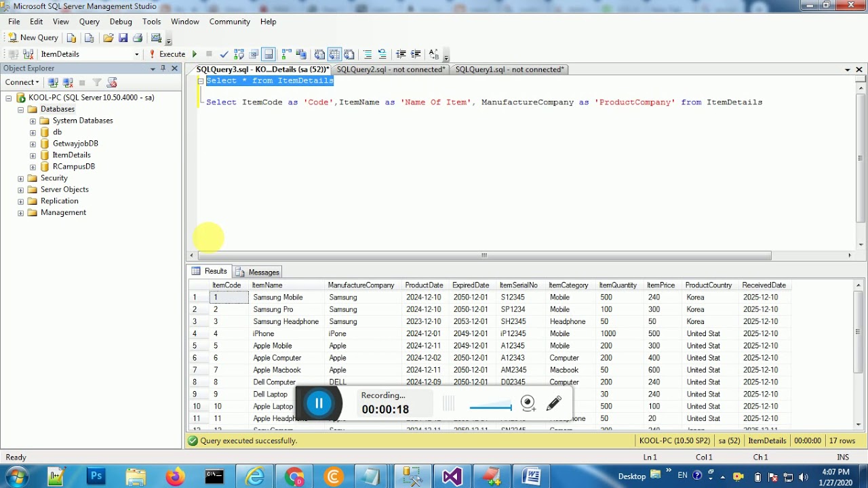This screenshot has height=488, width=868.
Task: Click the green Debug play arrow
Action: pos(195,54)
